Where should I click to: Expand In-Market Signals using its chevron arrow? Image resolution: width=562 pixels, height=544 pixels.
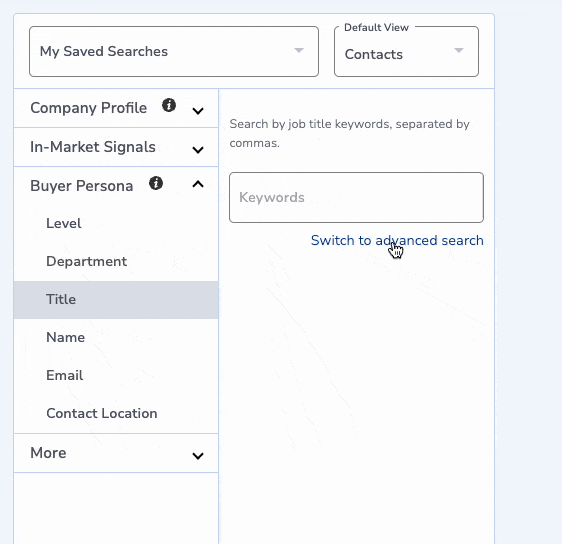[198, 149]
